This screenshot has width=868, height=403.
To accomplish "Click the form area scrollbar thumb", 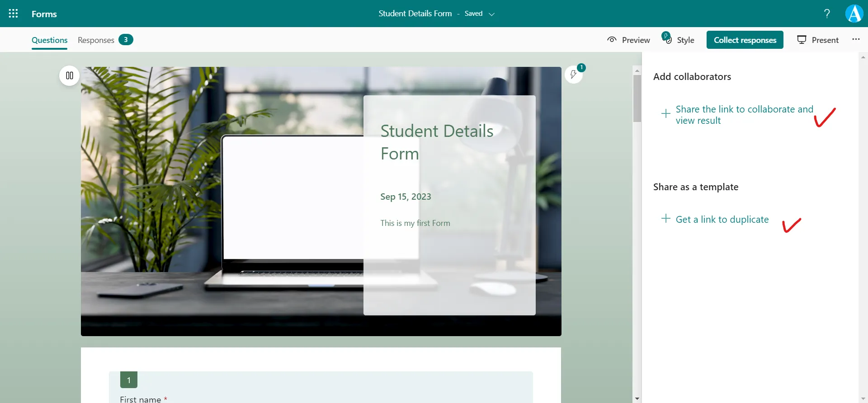I will [637, 98].
